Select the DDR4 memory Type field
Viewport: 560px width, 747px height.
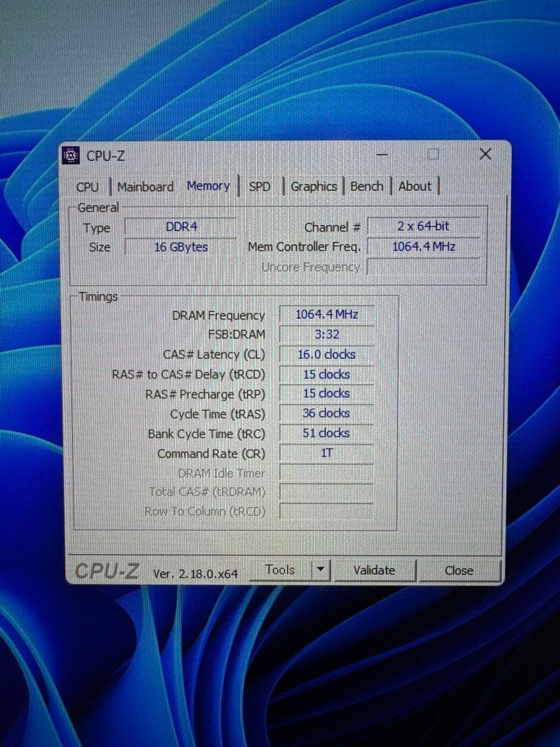click(x=181, y=227)
